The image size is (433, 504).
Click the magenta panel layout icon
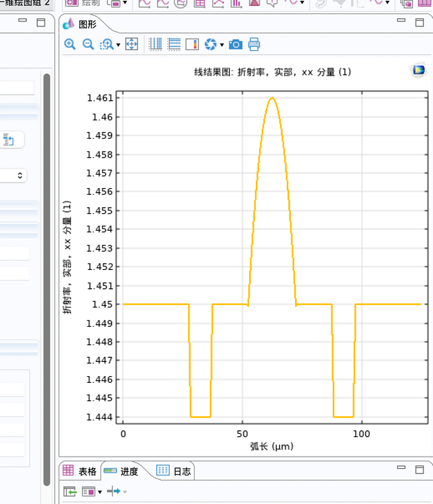click(x=89, y=491)
